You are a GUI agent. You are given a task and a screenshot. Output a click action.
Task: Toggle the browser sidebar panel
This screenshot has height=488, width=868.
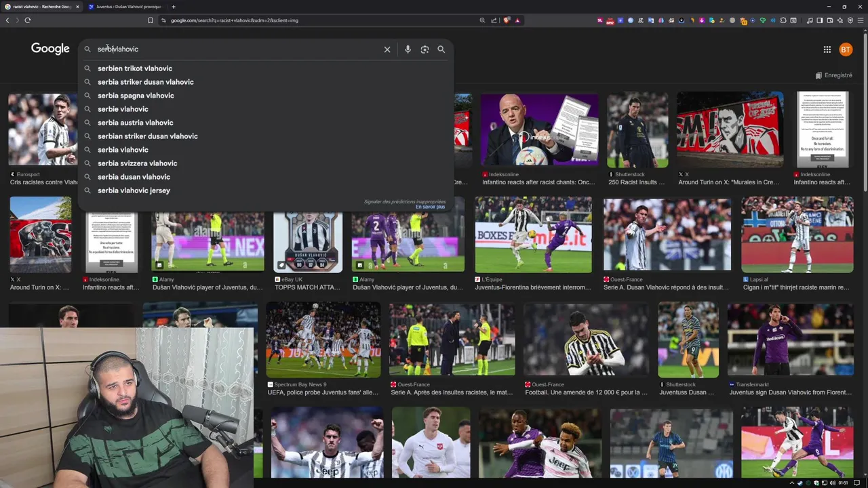tap(820, 20)
